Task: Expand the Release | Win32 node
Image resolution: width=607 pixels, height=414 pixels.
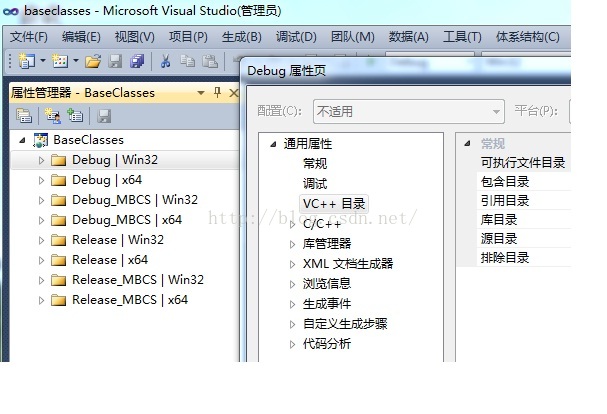Action: coord(41,240)
